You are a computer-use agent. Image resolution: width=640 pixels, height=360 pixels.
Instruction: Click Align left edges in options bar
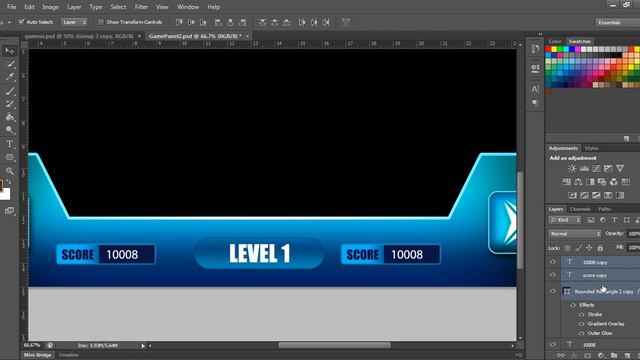(x=218, y=22)
